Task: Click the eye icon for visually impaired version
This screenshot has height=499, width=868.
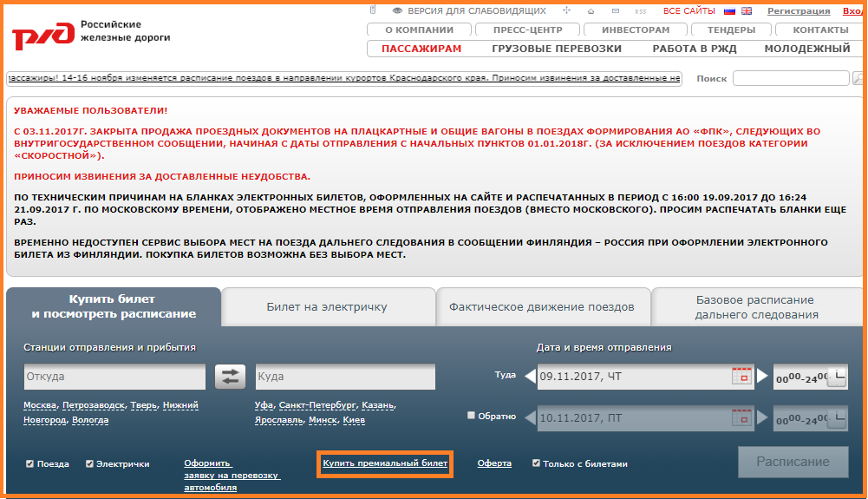Action: (x=398, y=11)
